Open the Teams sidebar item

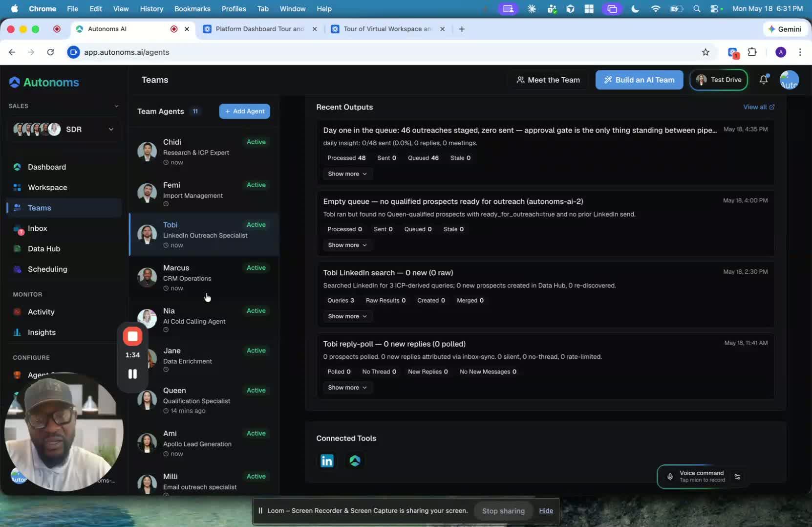(x=64, y=208)
